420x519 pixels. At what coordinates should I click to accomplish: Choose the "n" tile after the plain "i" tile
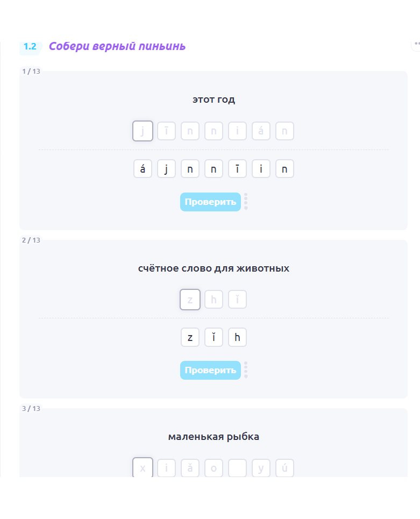point(284,169)
